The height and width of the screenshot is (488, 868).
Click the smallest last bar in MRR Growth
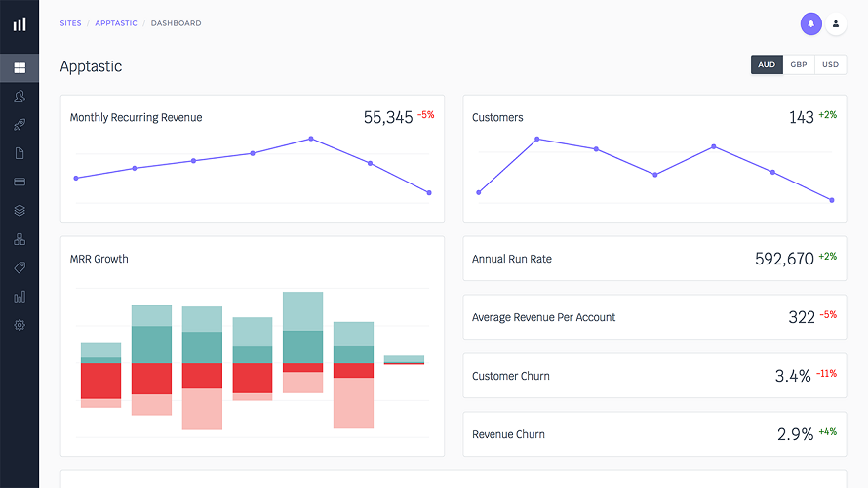pyautogui.click(x=404, y=360)
